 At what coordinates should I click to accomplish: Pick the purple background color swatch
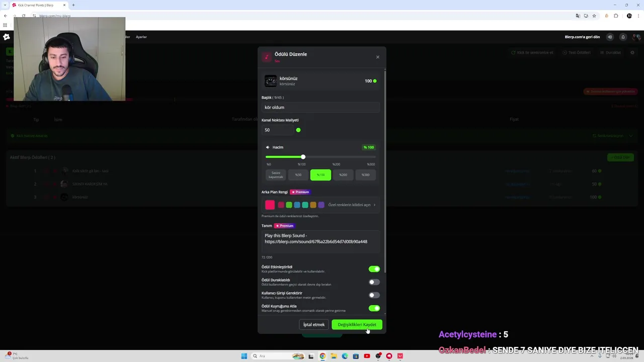click(321, 205)
